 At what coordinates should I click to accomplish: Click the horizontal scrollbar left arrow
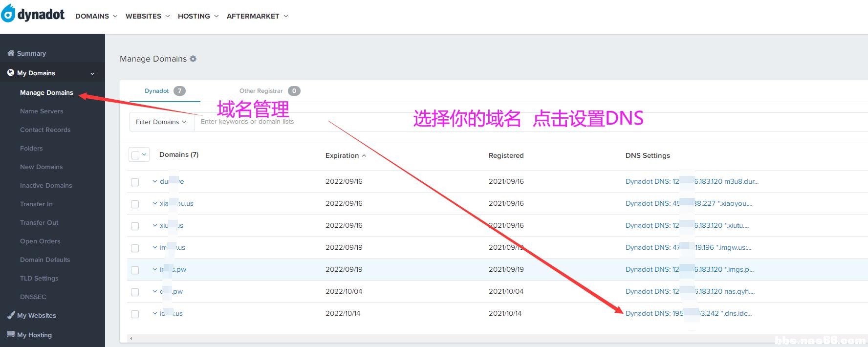(131, 338)
